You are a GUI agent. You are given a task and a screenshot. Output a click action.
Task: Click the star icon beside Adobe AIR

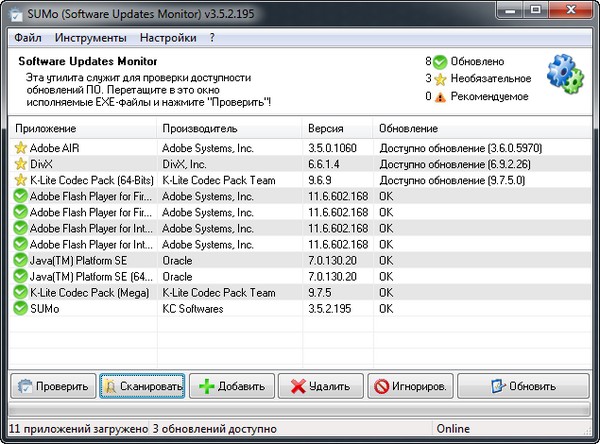tap(19, 148)
